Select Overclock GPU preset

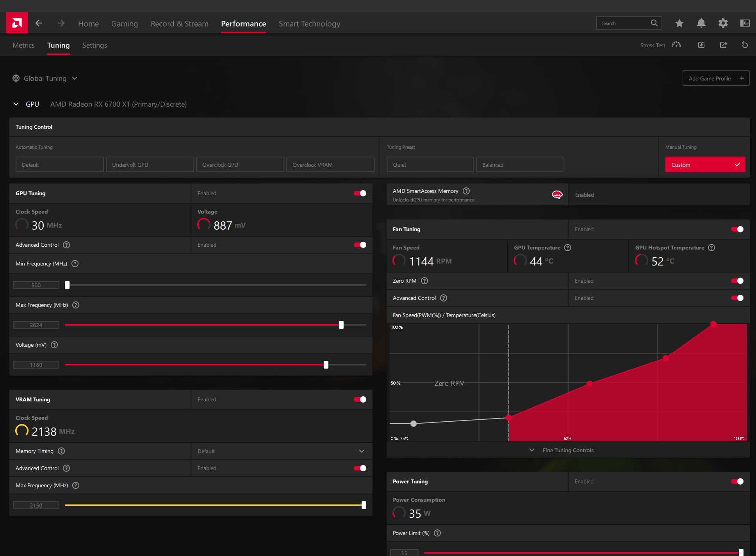coord(240,164)
